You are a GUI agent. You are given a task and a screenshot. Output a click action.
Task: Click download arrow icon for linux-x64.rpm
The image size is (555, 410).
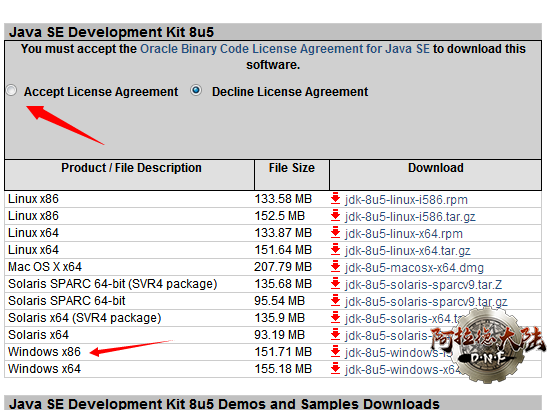pyautogui.click(x=335, y=233)
